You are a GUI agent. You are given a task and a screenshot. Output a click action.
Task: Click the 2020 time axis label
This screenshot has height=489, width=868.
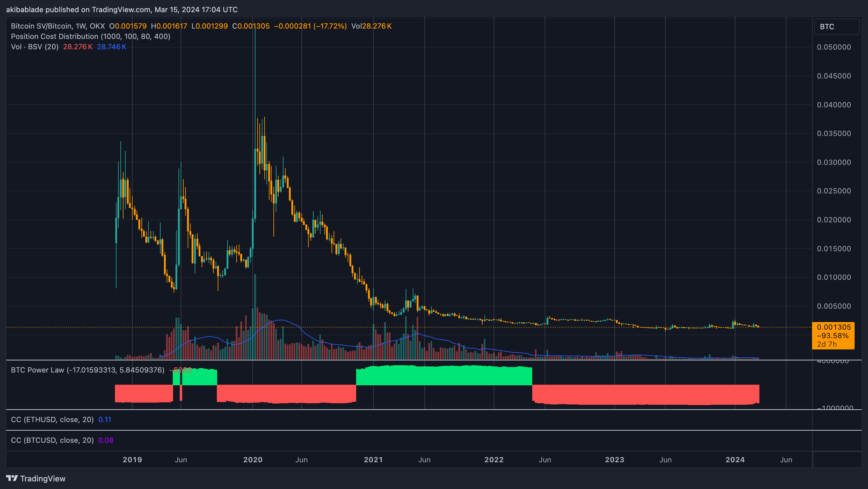pos(253,460)
